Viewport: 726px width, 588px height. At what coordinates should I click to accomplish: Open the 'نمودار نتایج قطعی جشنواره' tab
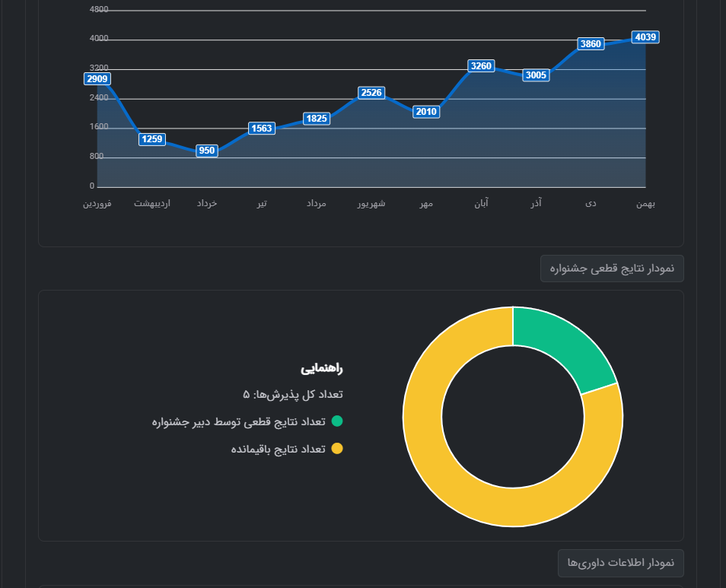pos(612,269)
